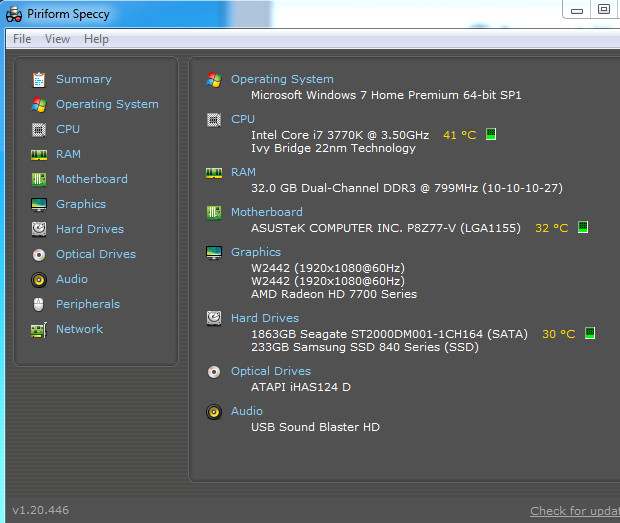Click the Hard Drives icon in summary panel
Image resolution: width=620 pixels, height=523 pixels.
(214, 318)
